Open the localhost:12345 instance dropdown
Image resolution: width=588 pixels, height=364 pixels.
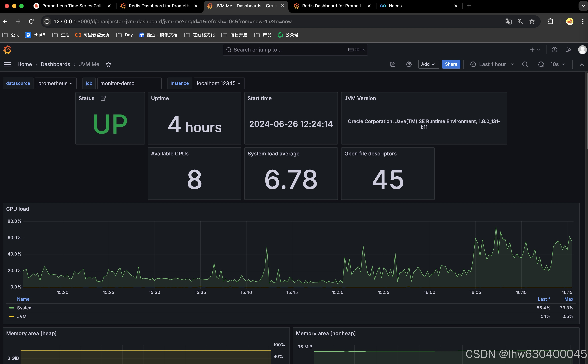(219, 83)
